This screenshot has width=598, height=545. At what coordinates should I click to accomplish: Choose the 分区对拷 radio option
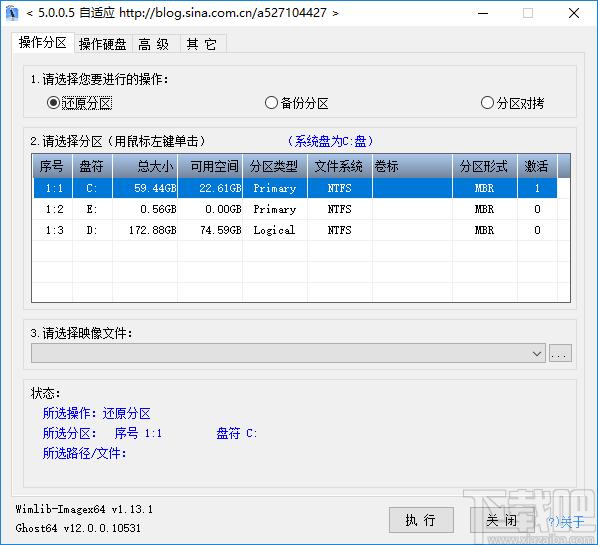tap(512, 103)
